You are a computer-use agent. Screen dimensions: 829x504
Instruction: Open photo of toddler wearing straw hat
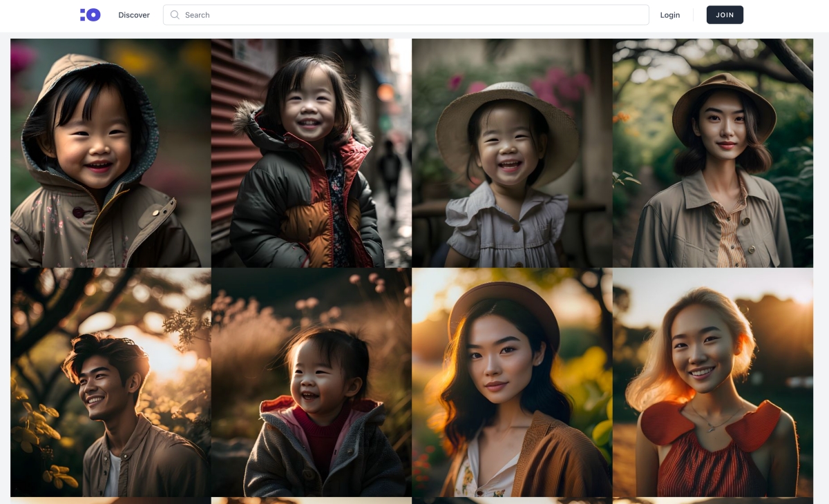tap(512, 153)
